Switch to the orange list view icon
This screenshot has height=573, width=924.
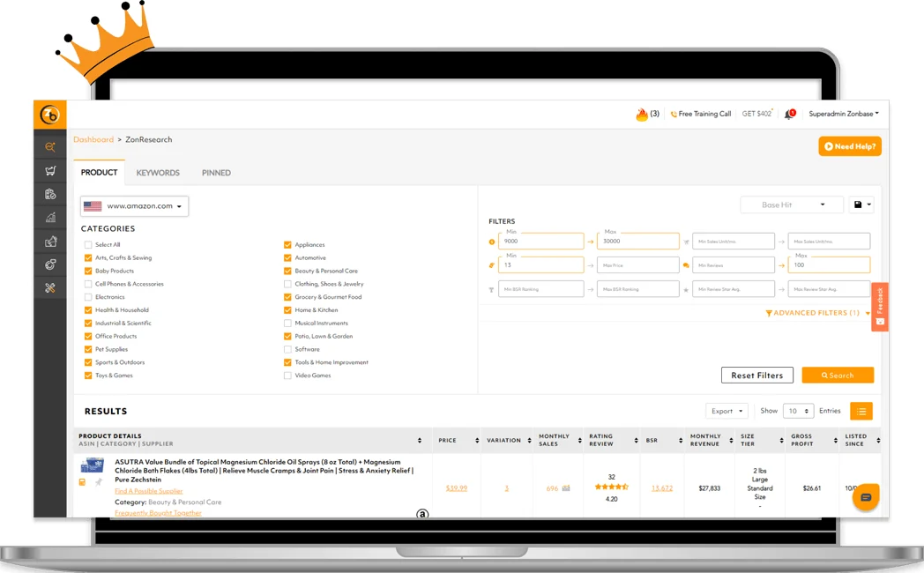coord(861,411)
